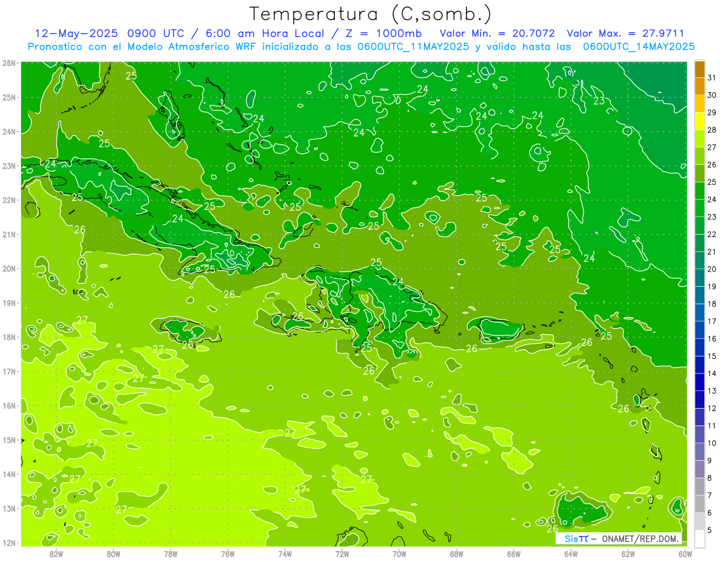The height and width of the screenshot is (562, 728).
Task: Click the color scale label "13"
Action: 712,390
